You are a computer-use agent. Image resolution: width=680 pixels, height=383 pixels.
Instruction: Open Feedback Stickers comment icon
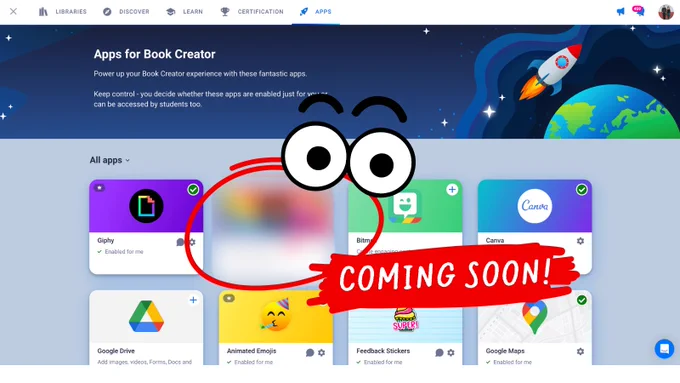click(439, 353)
